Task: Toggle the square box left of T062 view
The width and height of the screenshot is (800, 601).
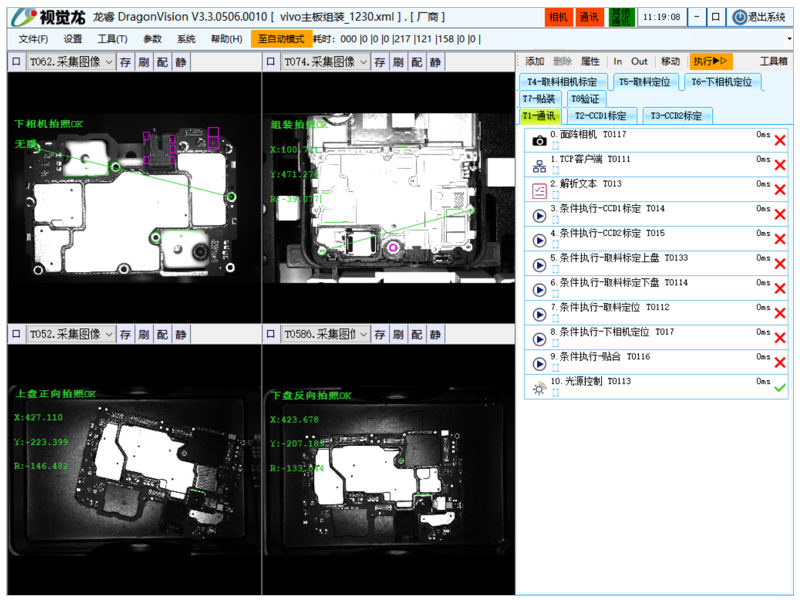Action: coord(16,62)
